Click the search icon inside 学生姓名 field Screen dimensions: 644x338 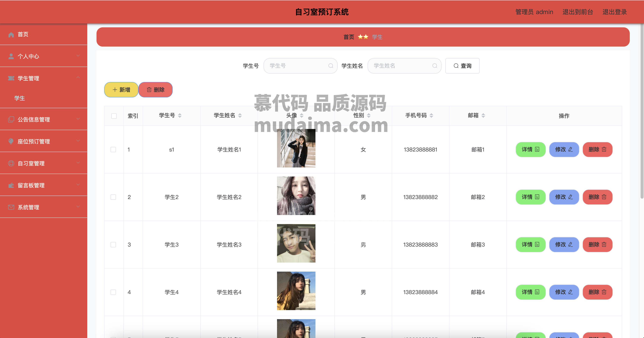click(435, 66)
